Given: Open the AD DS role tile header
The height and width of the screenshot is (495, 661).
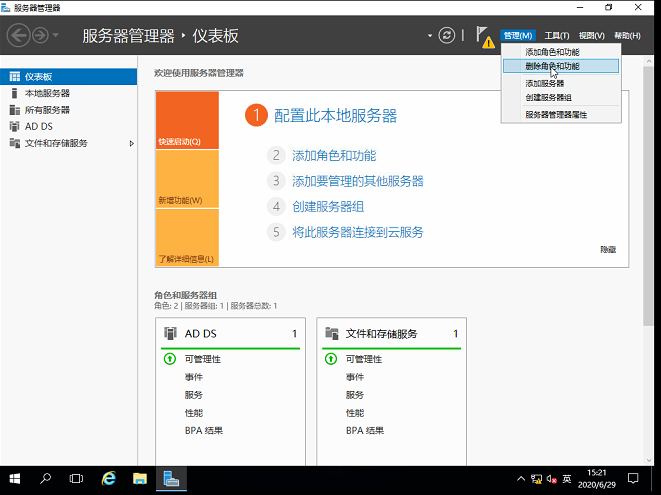Looking at the screenshot, I should [x=230, y=334].
